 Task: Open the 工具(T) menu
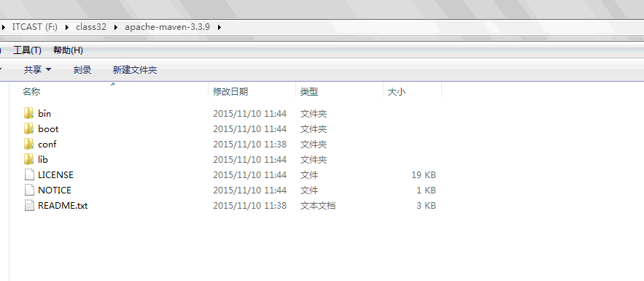tap(28, 50)
